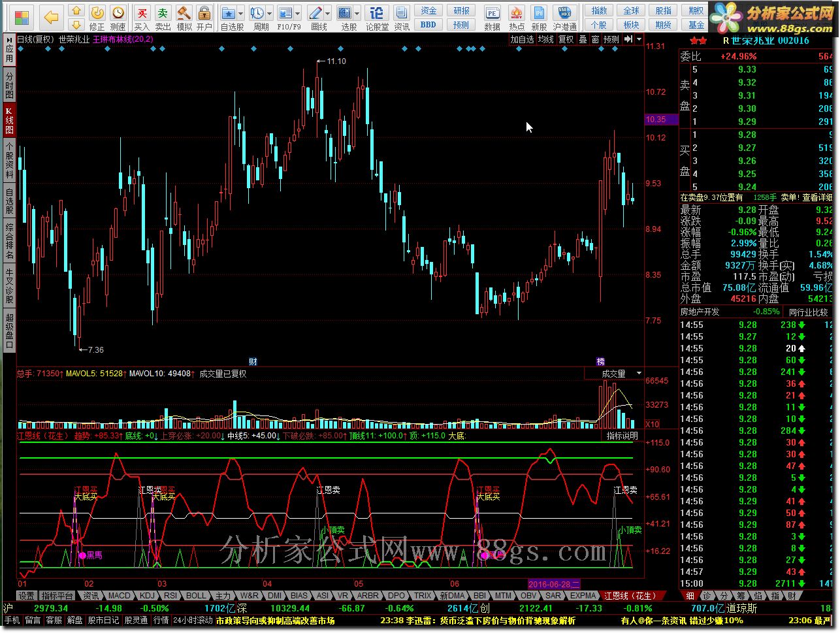This screenshot has width=840, height=633.
Task: Click the 财 marker on the chart
Action: (x=253, y=361)
